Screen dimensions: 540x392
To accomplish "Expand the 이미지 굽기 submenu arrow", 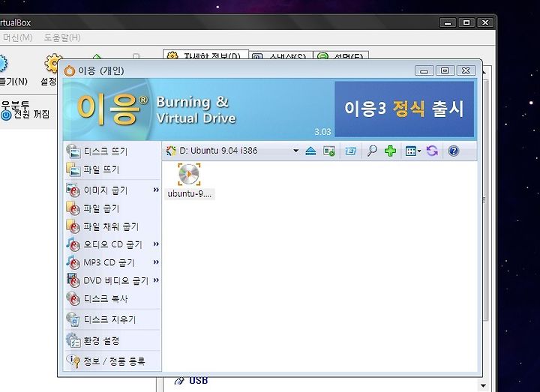I will [156, 190].
